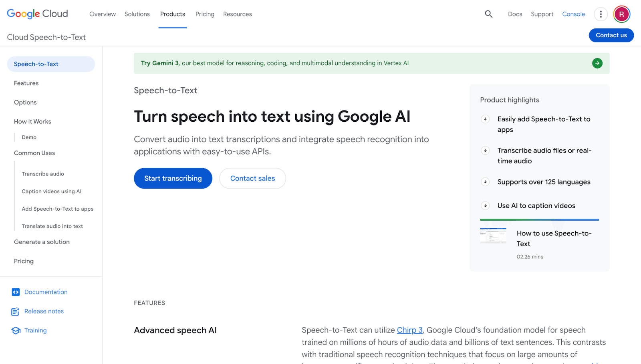
Task: Click the Google Cloud logo
Action: [37, 13]
